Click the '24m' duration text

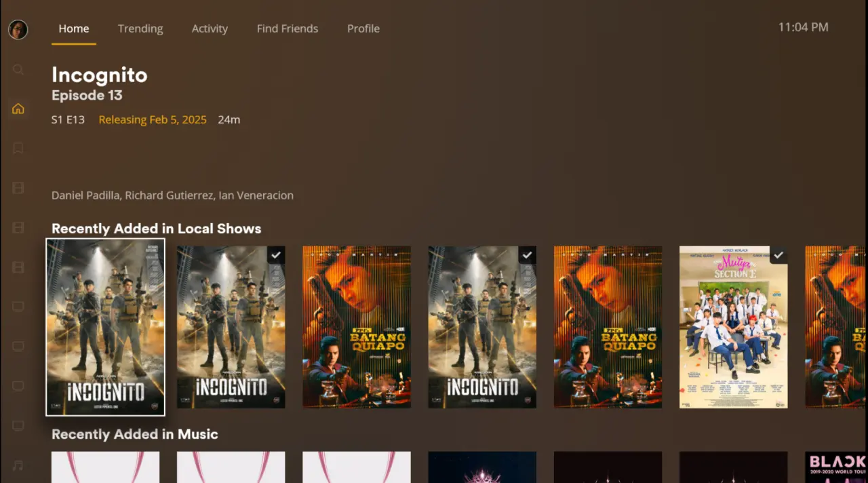click(x=229, y=119)
